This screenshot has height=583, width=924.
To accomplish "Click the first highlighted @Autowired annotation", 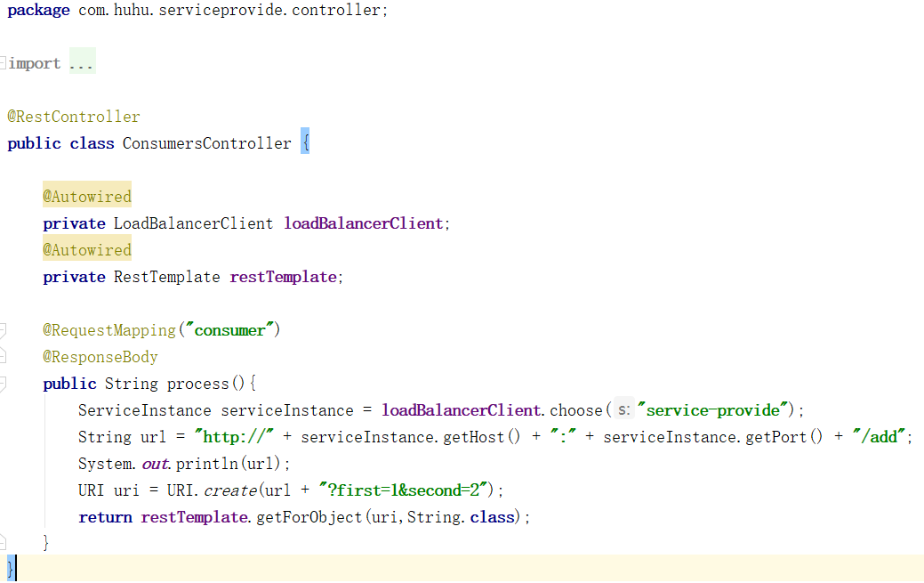I will pos(87,197).
